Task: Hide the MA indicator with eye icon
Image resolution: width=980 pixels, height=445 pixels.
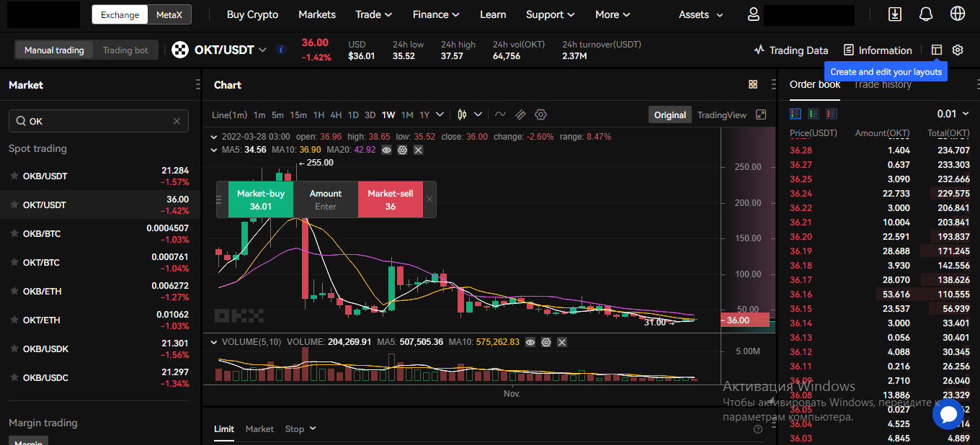Action: pyautogui.click(x=387, y=150)
